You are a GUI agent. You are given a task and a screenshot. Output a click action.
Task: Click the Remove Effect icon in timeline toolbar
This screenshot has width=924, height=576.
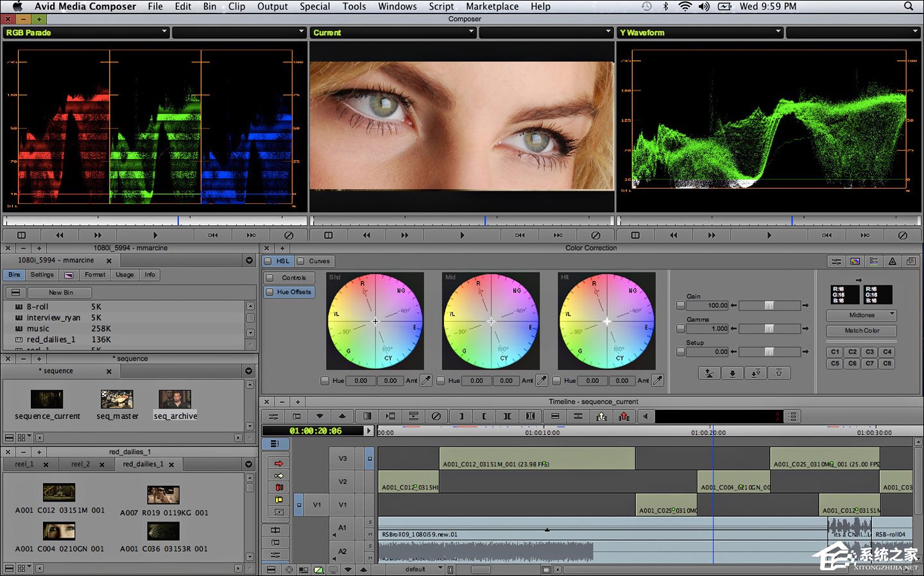pos(436,416)
